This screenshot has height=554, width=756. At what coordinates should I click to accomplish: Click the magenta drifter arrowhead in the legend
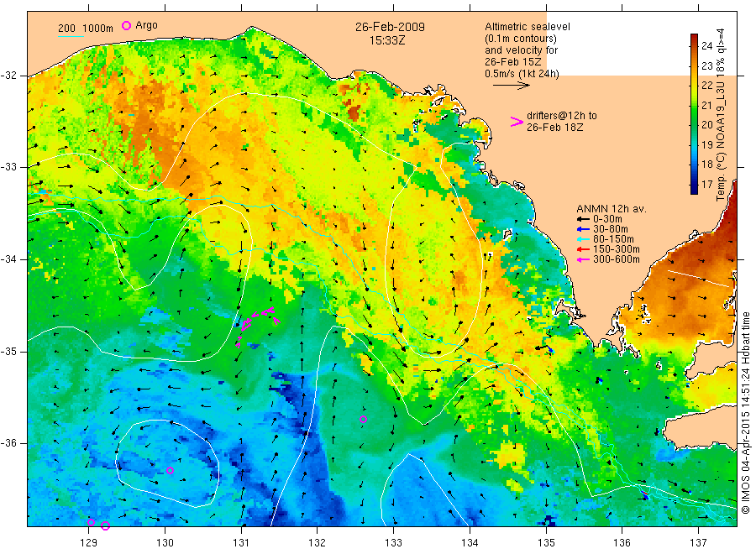517,122
